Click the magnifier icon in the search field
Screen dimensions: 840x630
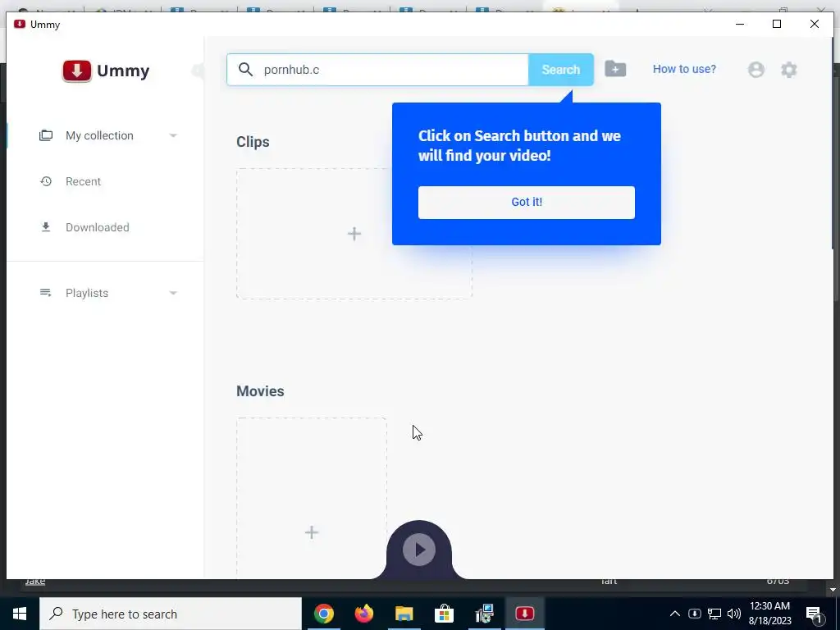pos(245,70)
